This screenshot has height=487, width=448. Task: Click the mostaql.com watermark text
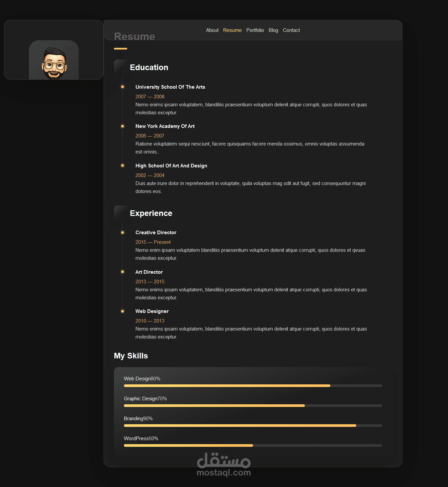224,473
